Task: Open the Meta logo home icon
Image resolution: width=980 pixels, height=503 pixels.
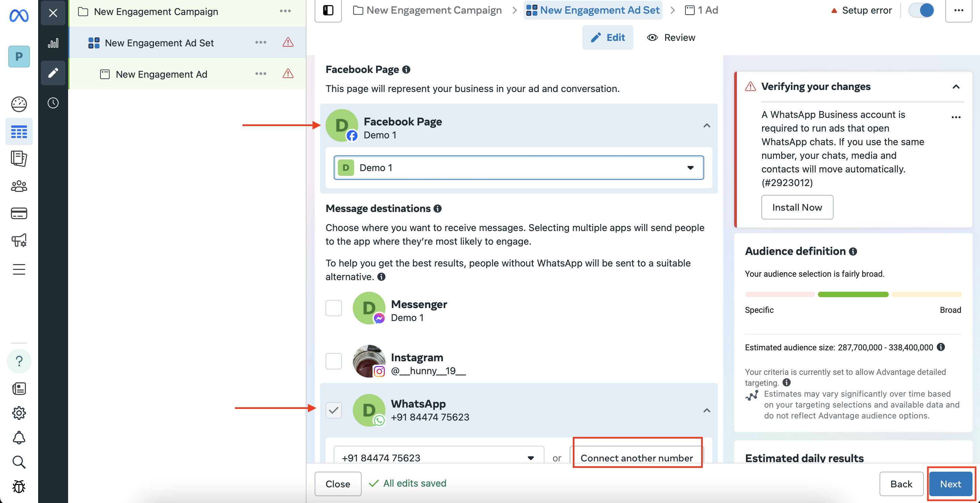Action: coord(19,15)
